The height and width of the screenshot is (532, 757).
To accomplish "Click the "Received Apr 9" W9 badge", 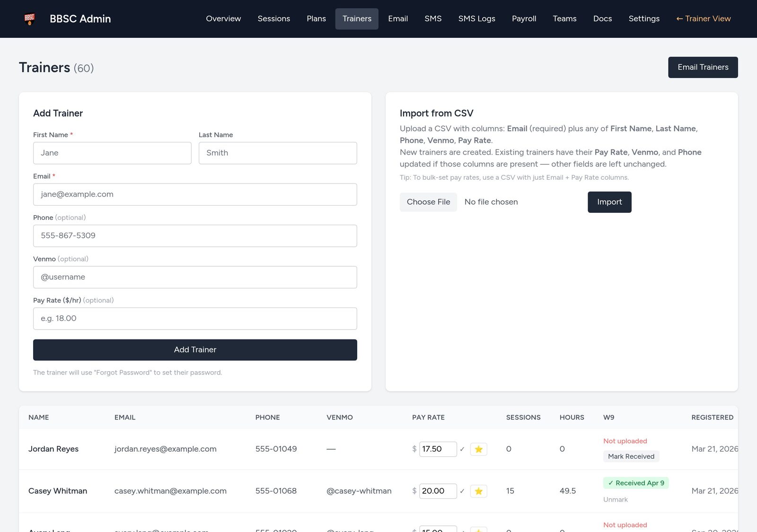I will click(x=636, y=483).
